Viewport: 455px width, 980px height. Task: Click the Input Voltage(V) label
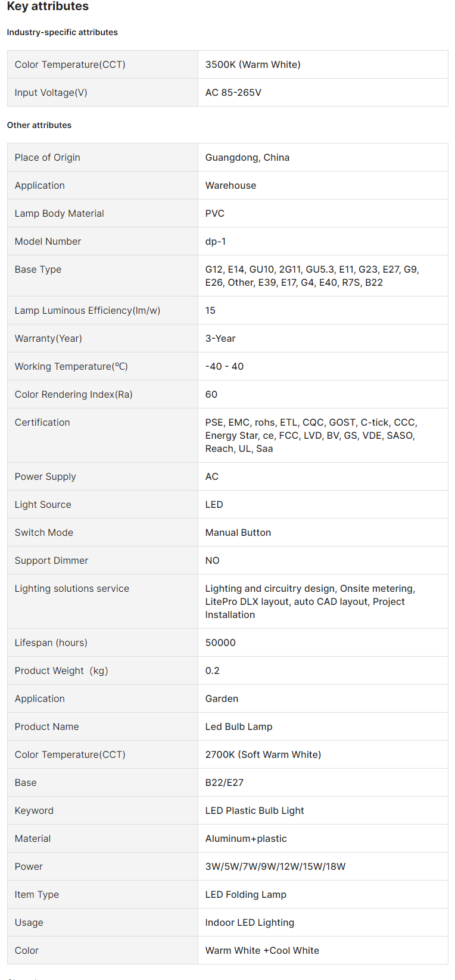(51, 92)
